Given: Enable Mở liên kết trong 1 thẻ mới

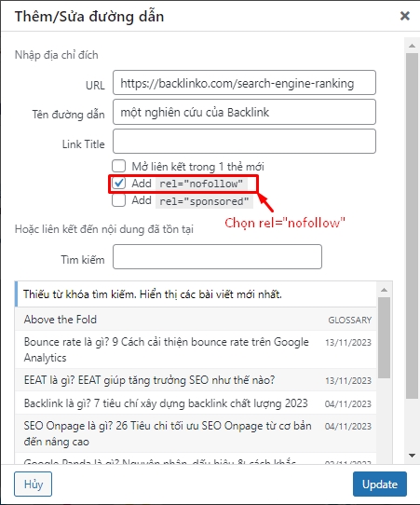Looking at the screenshot, I should click(x=119, y=166).
